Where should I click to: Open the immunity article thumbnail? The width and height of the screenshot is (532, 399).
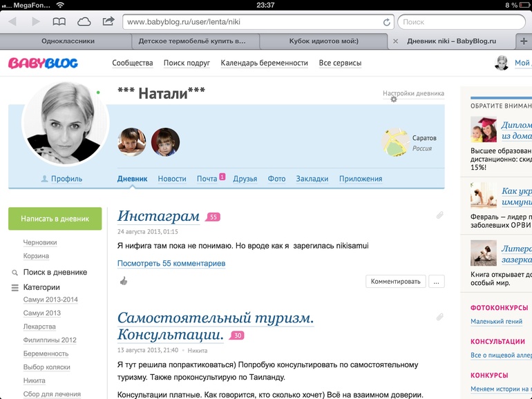coord(484,195)
